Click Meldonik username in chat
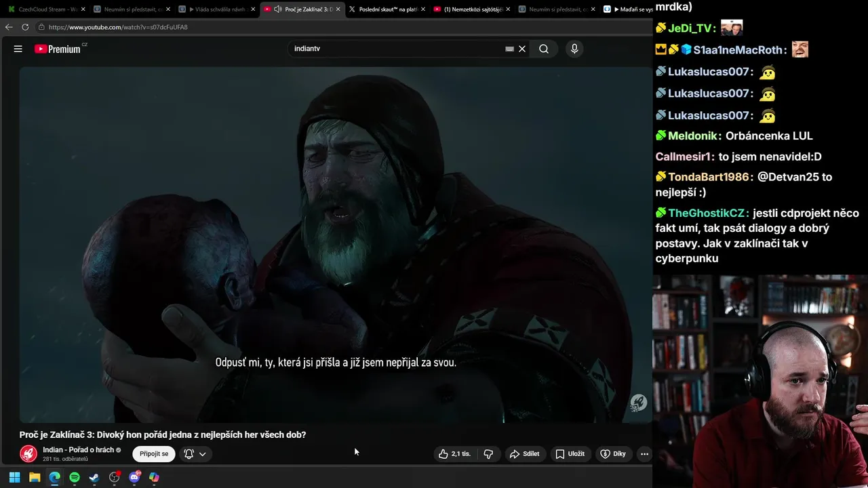The width and height of the screenshot is (868, 488). pos(693,136)
